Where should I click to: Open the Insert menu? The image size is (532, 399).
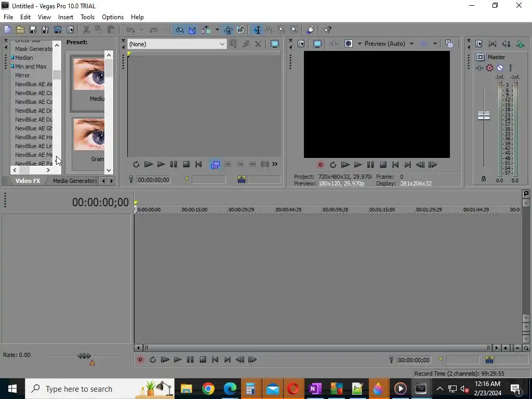tap(65, 17)
